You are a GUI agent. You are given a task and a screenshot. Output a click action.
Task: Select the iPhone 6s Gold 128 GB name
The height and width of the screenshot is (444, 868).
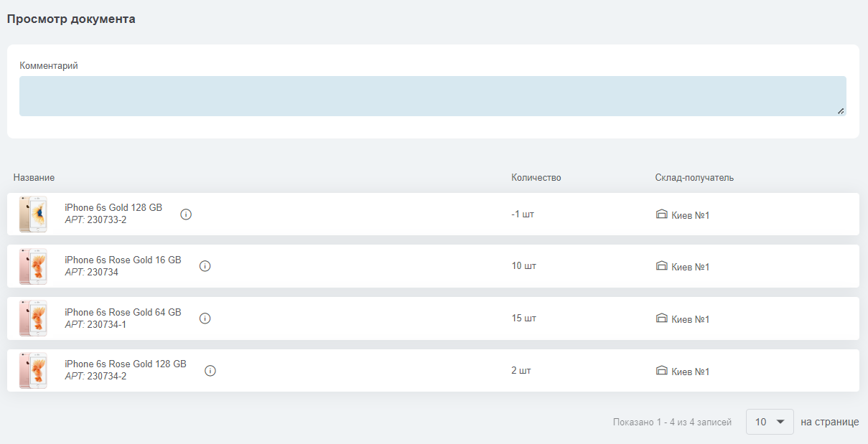(113, 207)
